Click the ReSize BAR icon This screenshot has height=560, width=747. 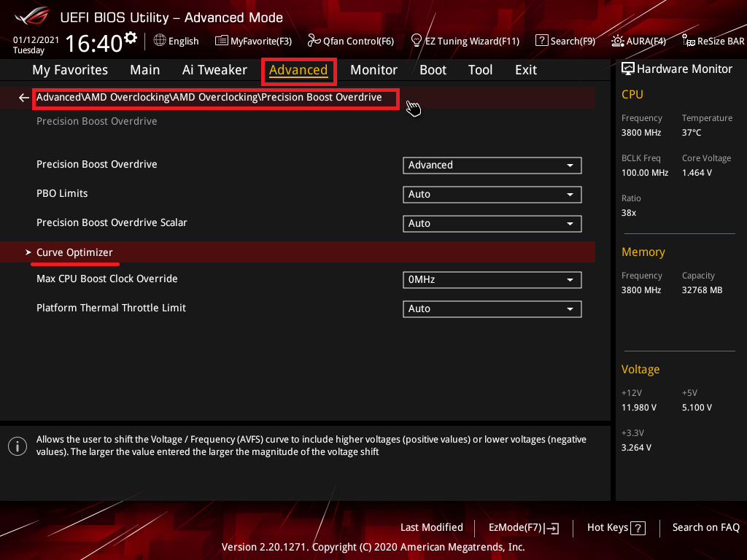[x=689, y=41]
